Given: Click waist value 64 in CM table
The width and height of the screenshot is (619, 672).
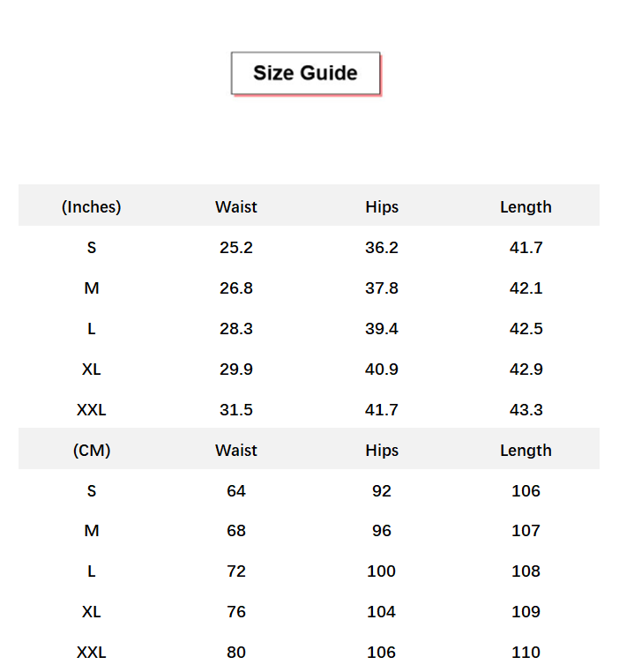Looking at the screenshot, I should coord(236,490).
